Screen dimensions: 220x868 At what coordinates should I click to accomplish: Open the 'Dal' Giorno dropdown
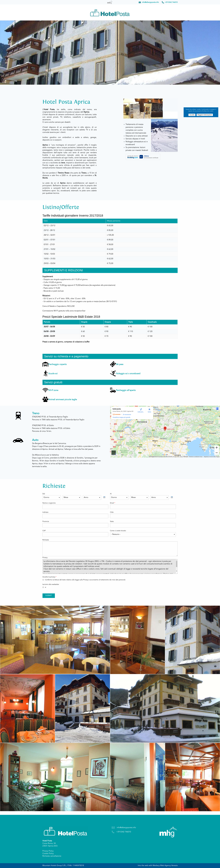click(52, 497)
